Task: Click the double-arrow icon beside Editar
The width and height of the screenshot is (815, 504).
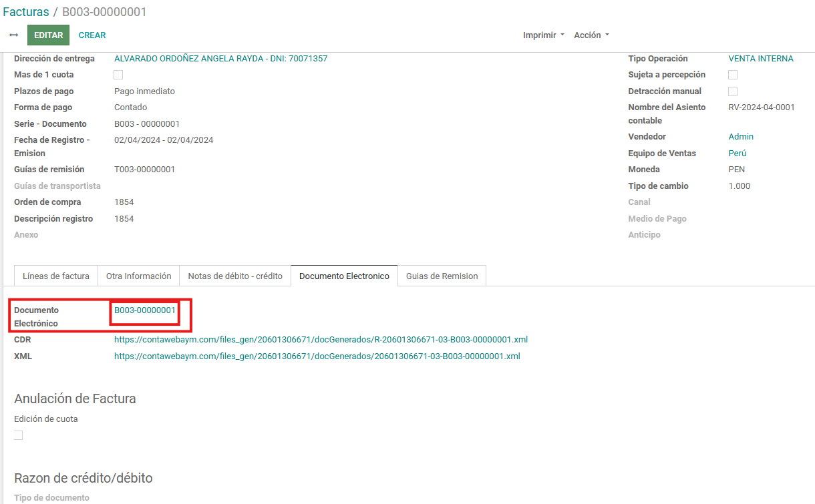Action: [13, 35]
